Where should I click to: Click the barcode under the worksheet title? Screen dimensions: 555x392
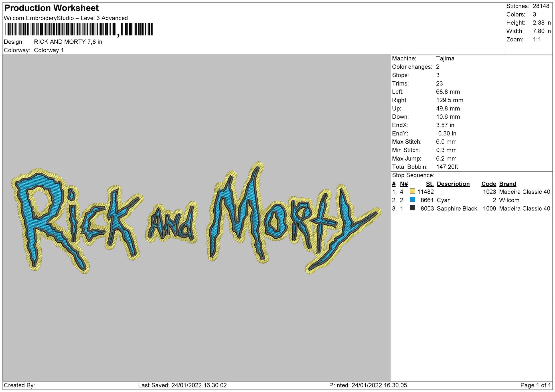pos(79,30)
